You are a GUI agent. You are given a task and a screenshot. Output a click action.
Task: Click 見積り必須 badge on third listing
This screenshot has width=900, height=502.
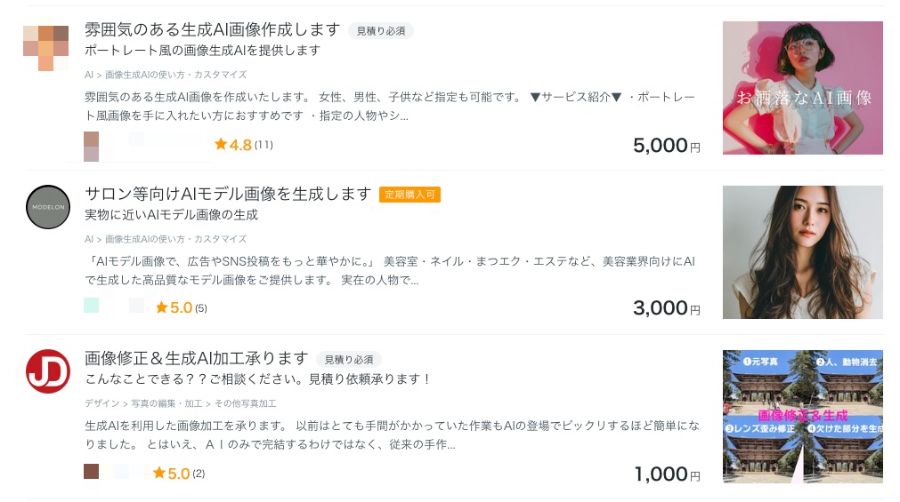click(349, 359)
